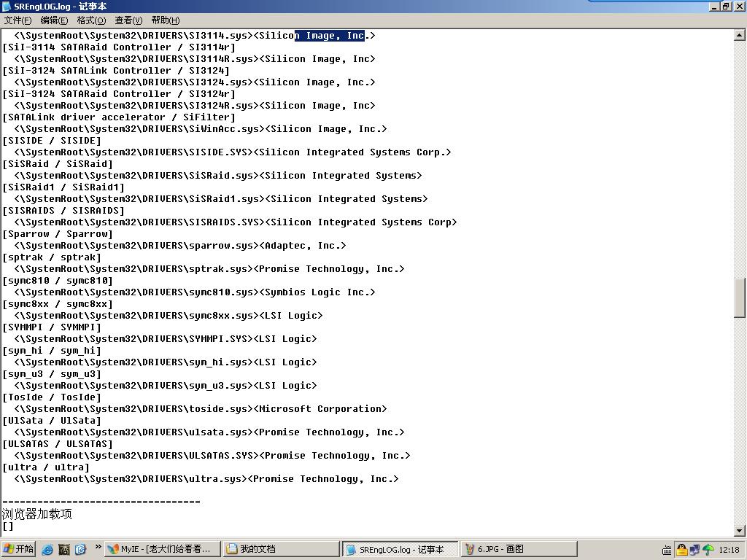Click the green umbrella tray icon
This screenshot has width=747, height=560.
pyautogui.click(x=708, y=550)
